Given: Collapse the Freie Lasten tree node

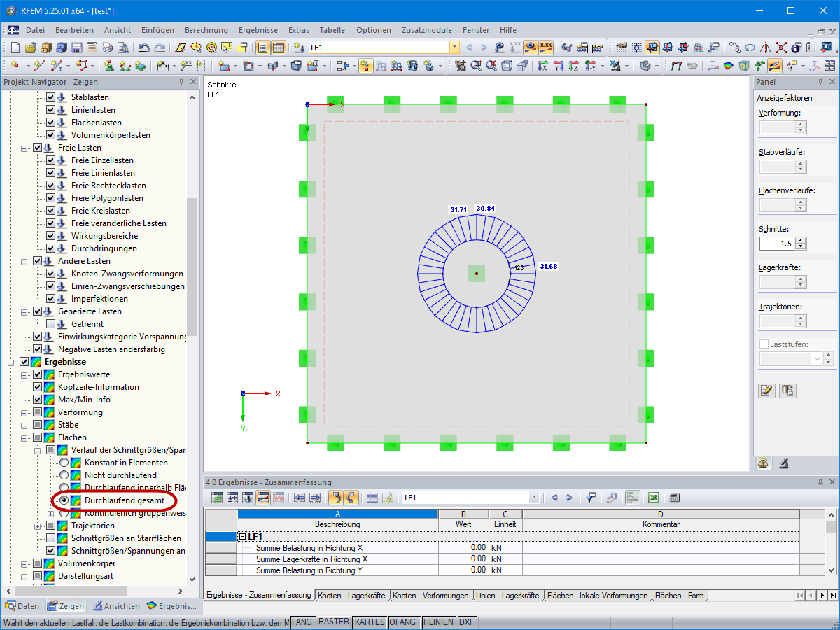Looking at the screenshot, I should 24,148.
